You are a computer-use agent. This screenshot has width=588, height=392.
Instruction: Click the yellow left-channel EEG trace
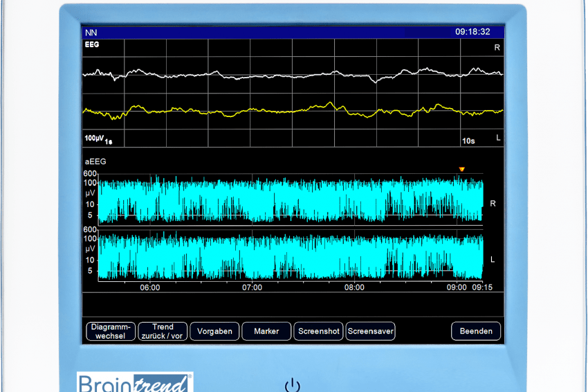(x=293, y=110)
